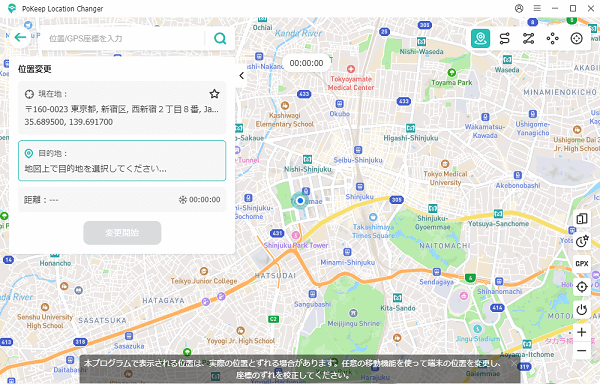Click the 00:00:00 timer pill on map

coord(306,63)
